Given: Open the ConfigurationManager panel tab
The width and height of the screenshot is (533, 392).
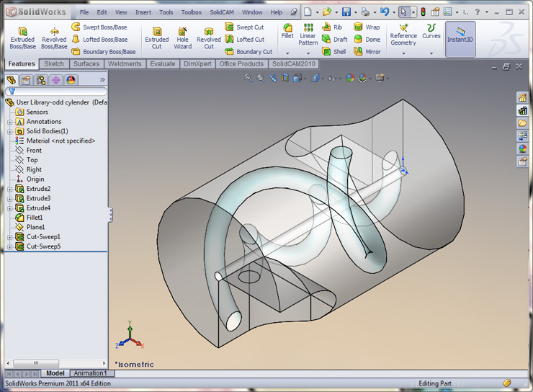Looking at the screenshot, I should 41,80.
